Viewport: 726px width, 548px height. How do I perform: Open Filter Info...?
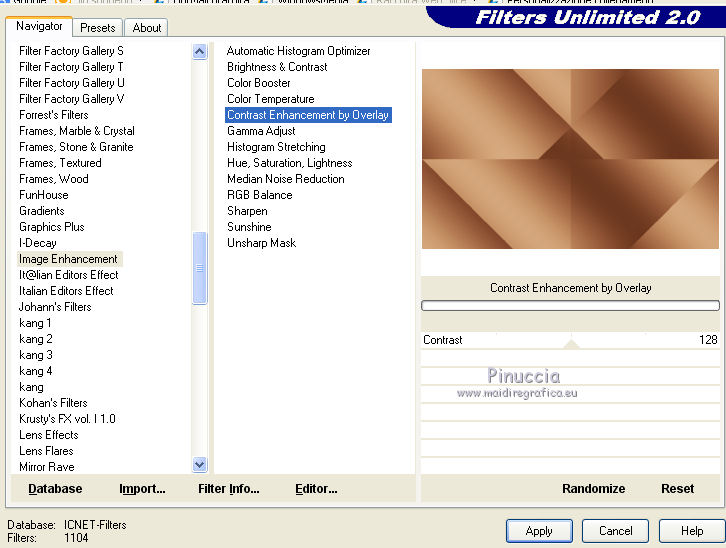(x=229, y=489)
